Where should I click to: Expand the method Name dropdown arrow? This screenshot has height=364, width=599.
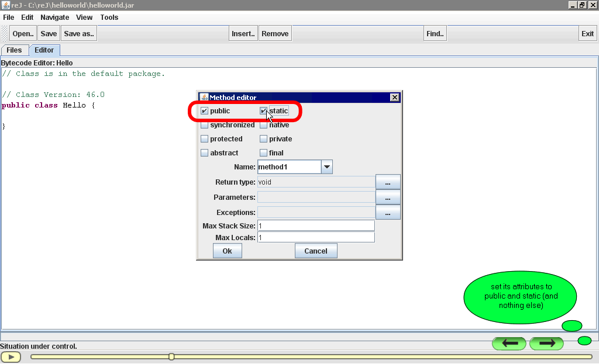(x=327, y=167)
